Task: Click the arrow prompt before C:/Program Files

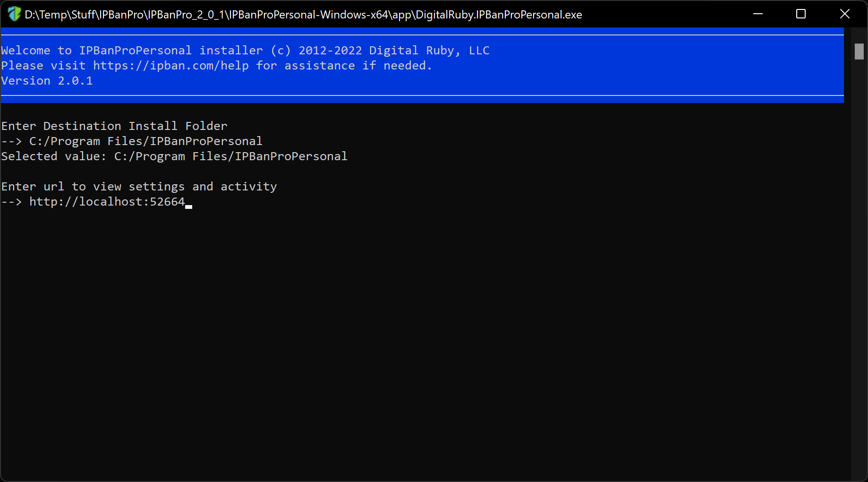Action: click(11, 141)
